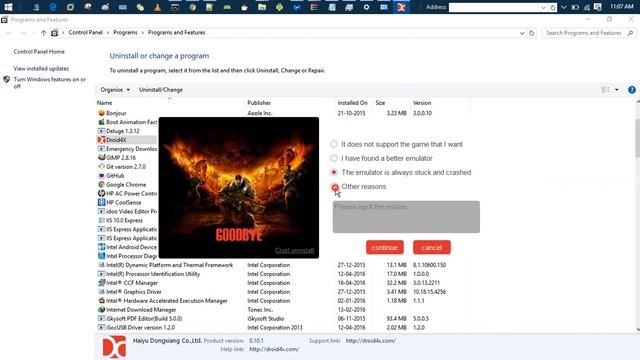This screenshot has height=360, width=640.
Task: Click the Cruel uninstall link
Action: click(x=294, y=251)
